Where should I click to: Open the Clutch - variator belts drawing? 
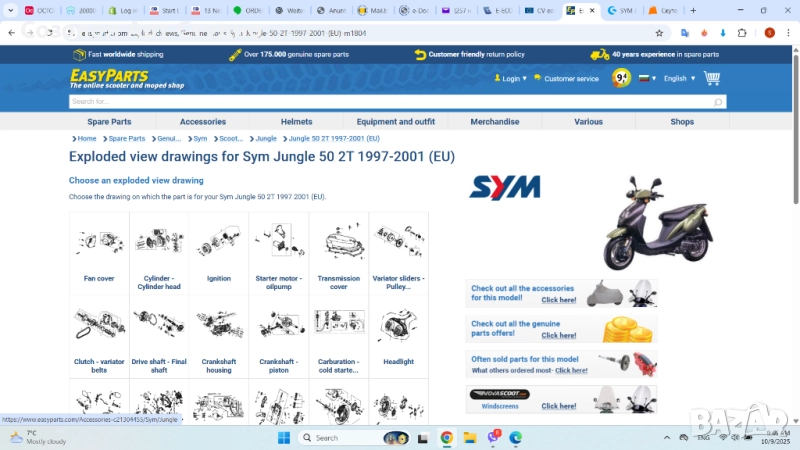click(x=99, y=337)
